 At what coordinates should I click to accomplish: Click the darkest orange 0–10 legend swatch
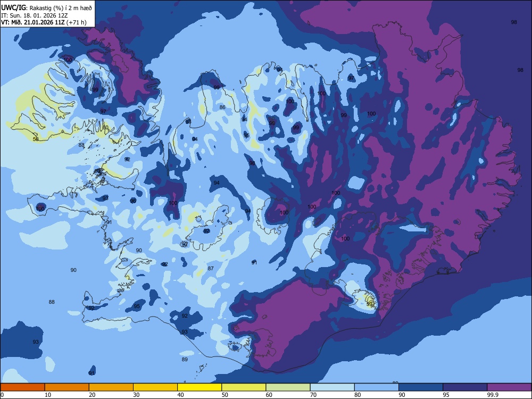[x=22, y=387]
